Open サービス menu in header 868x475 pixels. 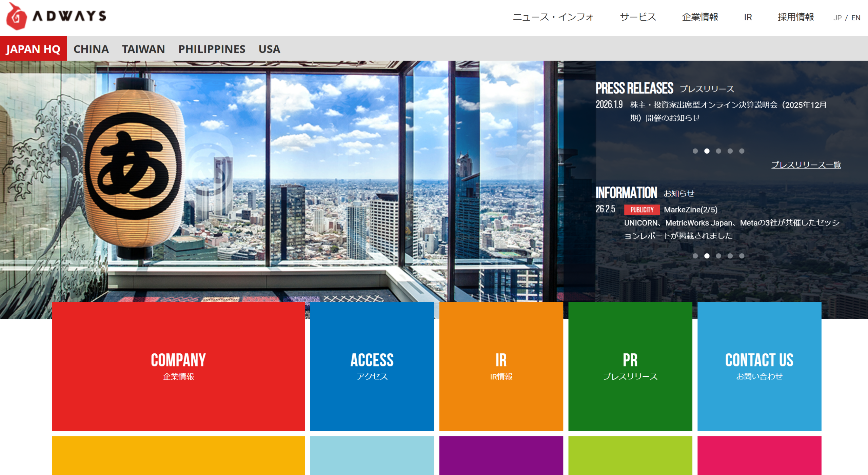coord(638,17)
